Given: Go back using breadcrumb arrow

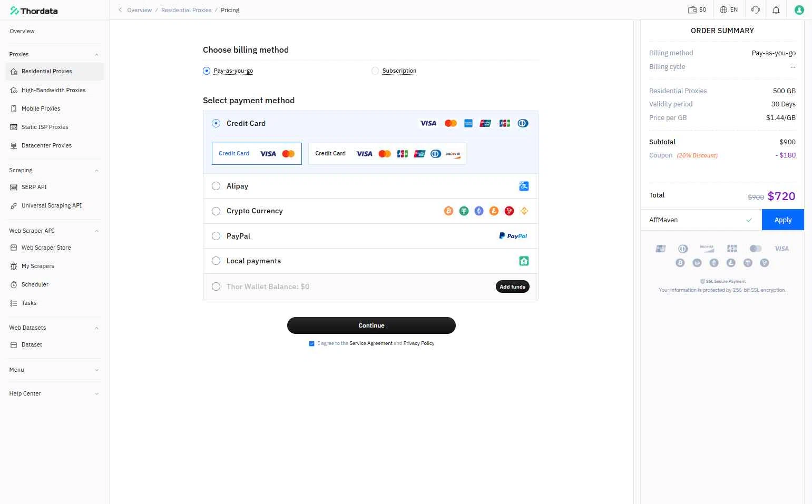Looking at the screenshot, I should (x=120, y=10).
